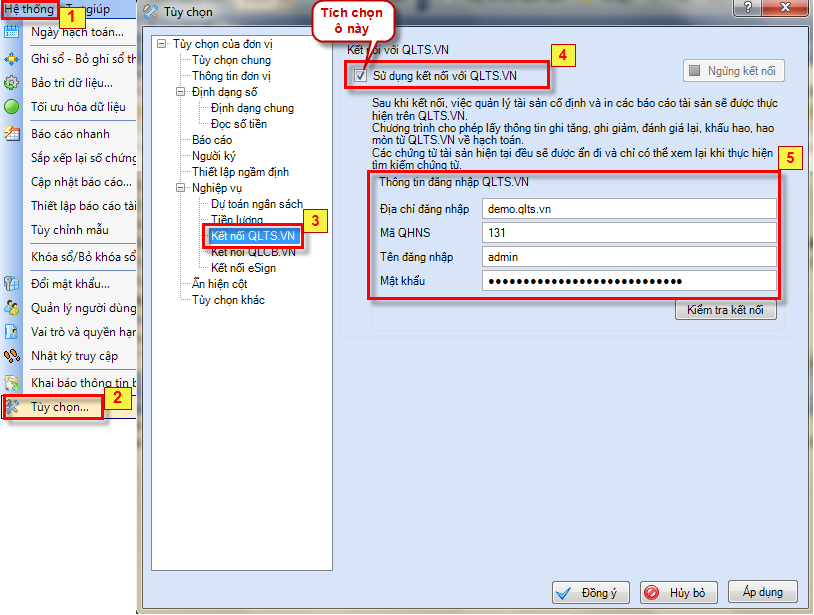Collapse the Tùy chọn của đơn vị tree node

tap(162, 44)
